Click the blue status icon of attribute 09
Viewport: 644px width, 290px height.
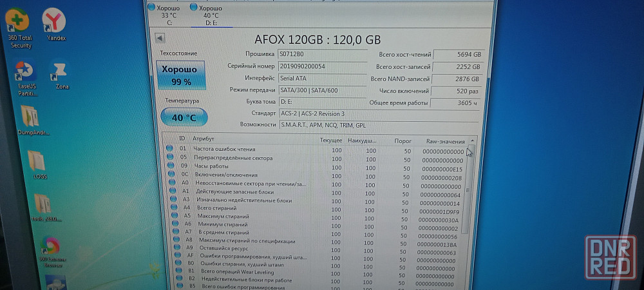pyautogui.click(x=171, y=166)
